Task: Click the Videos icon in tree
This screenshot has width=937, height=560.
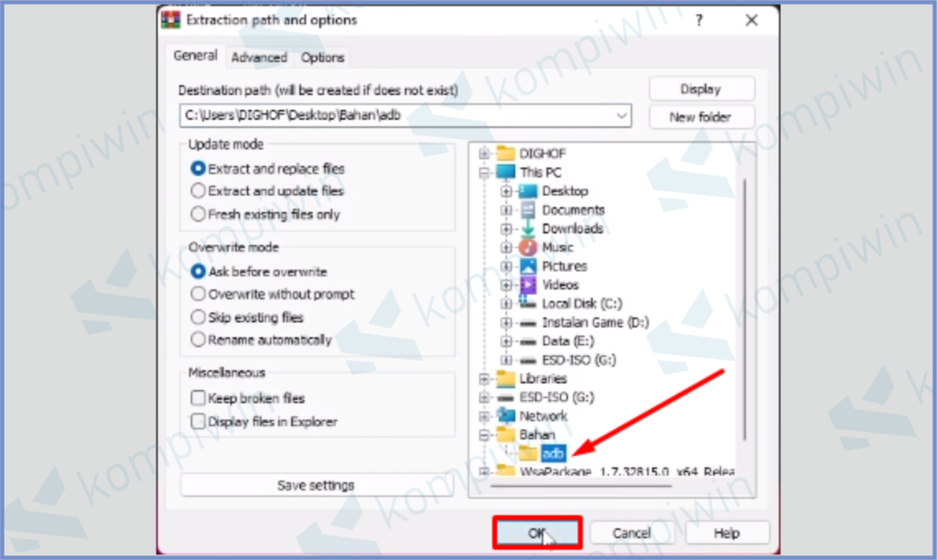Action: click(528, 285)
